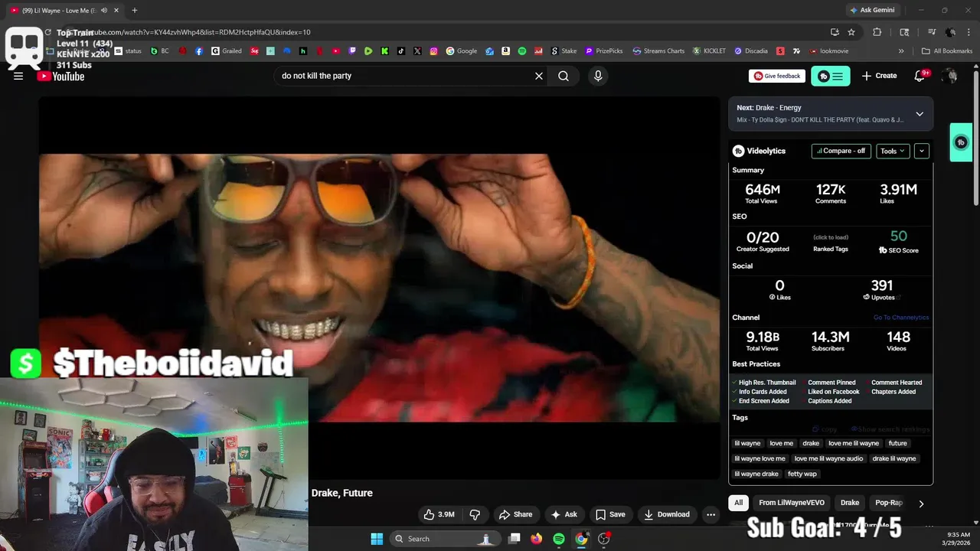Open the Stake bookmark
Screen dimensions: 980x551
pyautogui.click(x=563, y=51)
